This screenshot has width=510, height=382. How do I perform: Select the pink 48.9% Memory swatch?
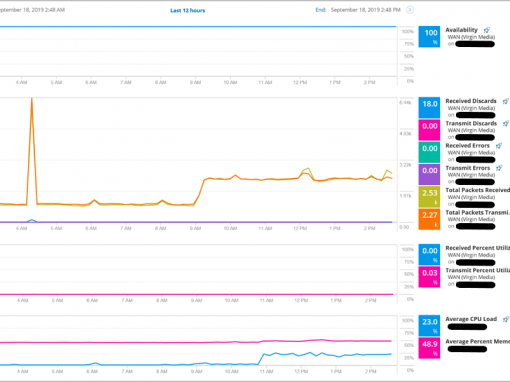pos(429,348)
